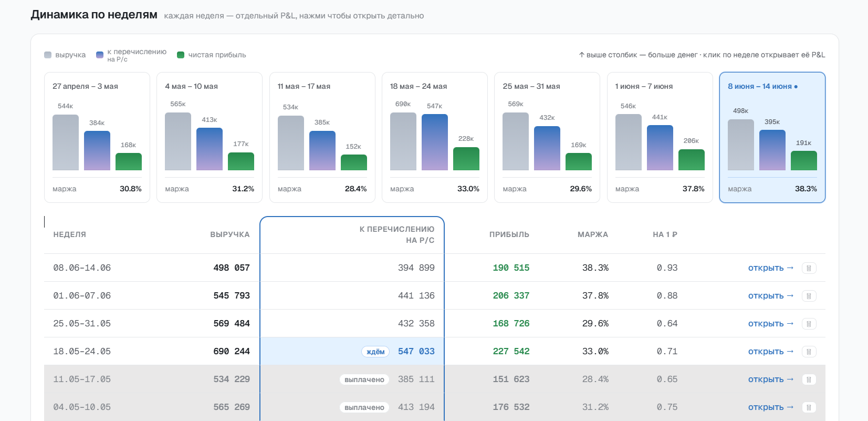Select the 27 апреля – 3 мая week card
The image size is (868, 421).
[x=97, y=137]
